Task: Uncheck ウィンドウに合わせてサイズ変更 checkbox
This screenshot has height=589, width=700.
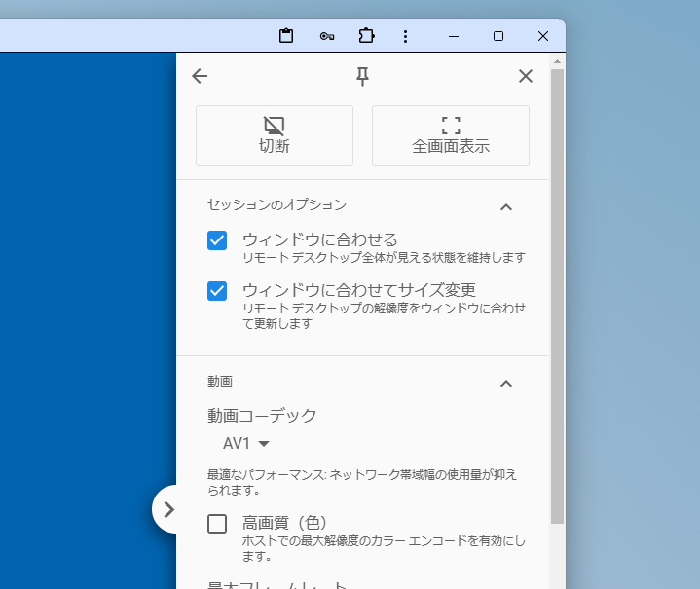Action: pos(217,291)
